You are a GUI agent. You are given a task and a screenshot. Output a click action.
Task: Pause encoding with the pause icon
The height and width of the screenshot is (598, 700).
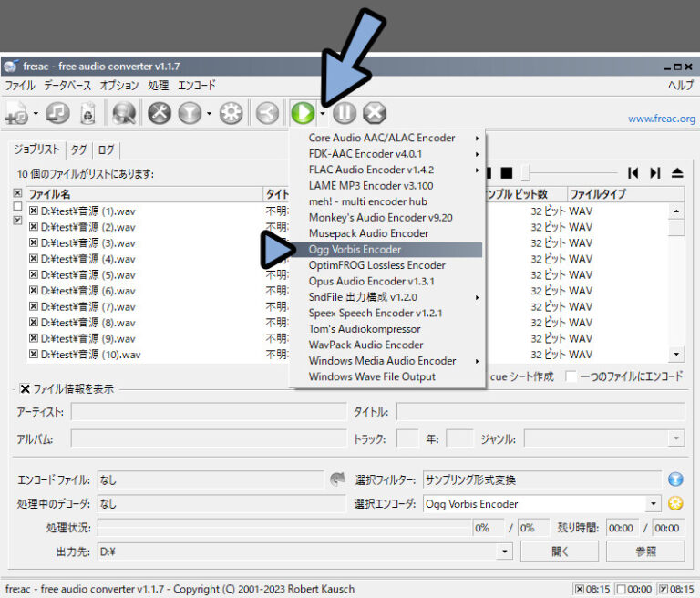345,113
